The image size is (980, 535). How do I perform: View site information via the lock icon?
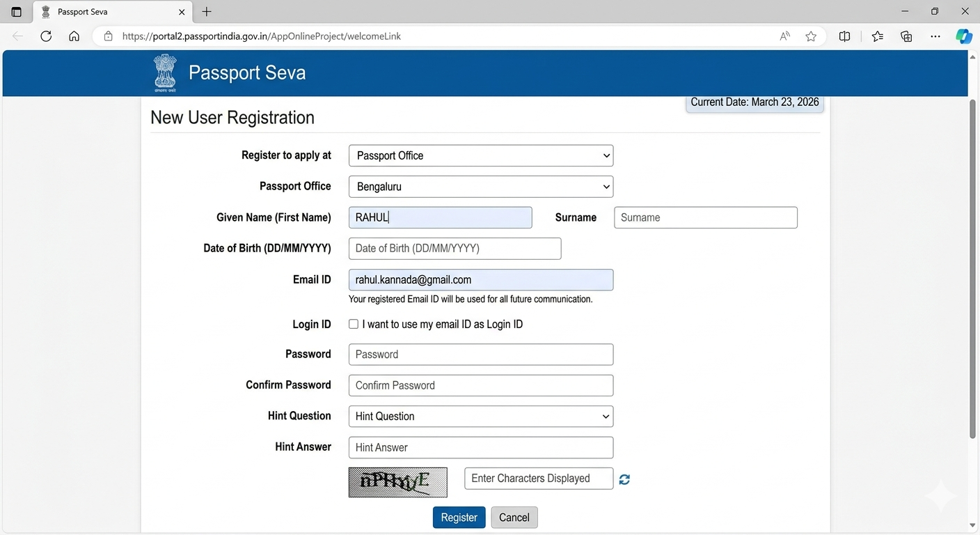(108, 36)
